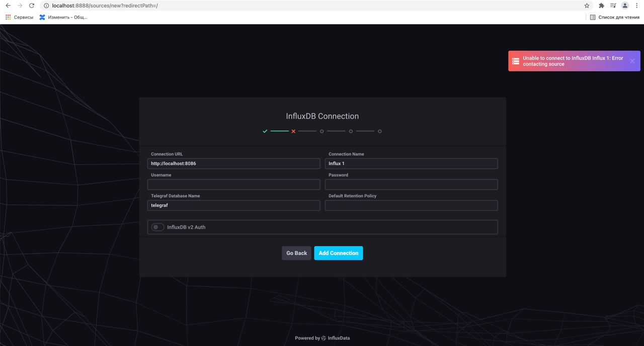Click the browser back arrow
Screen dimensions: 644x346
click(8, 6)
